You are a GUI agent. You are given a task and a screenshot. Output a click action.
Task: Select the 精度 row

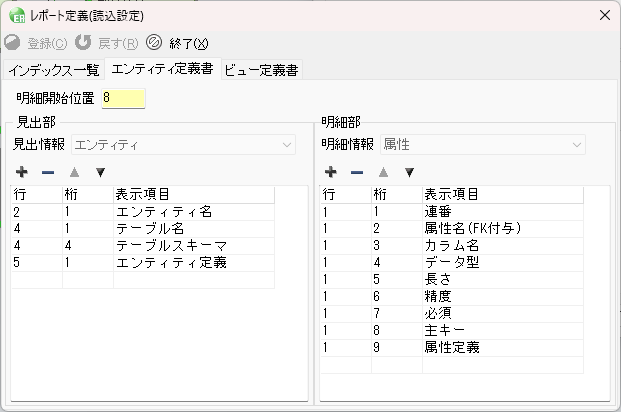tap(452, 297)
